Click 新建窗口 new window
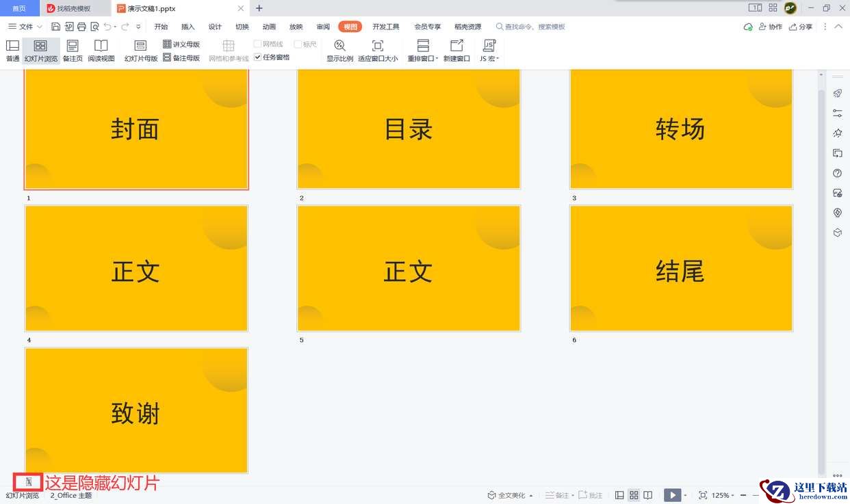Screen dimensions: 850x504 pyautogui.click(x=456, y=51)
